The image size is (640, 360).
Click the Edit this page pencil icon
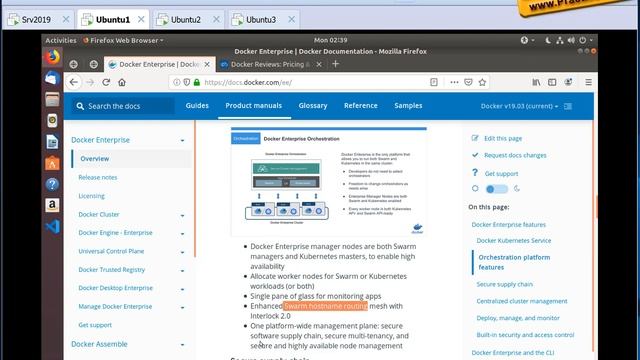point(475,138)
